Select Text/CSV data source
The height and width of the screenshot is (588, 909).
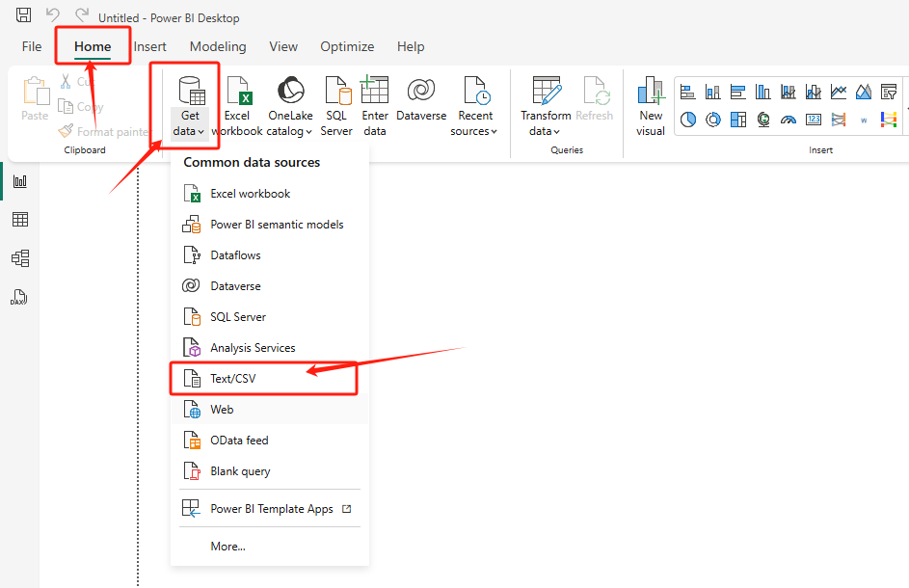coord(270,378)
